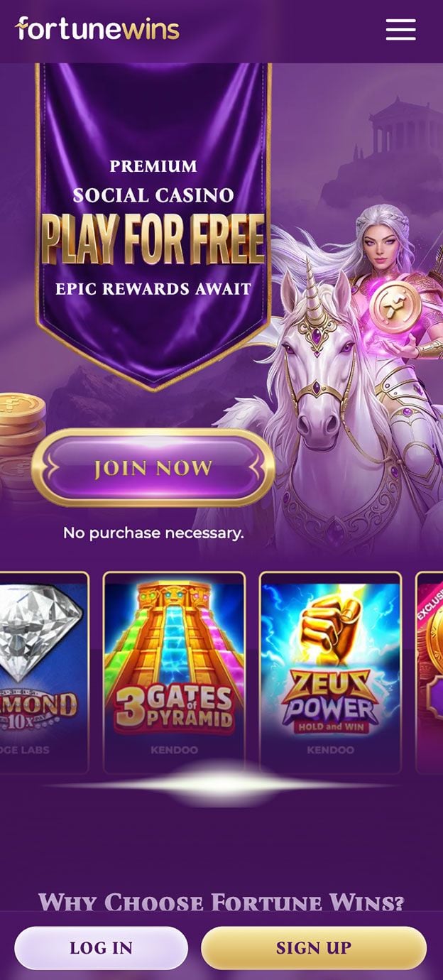Image resolution: width=443 pixels, height=980 pixels.
Task: Open the 3 Gates of Pyramid game
Action: click(174, 673)
